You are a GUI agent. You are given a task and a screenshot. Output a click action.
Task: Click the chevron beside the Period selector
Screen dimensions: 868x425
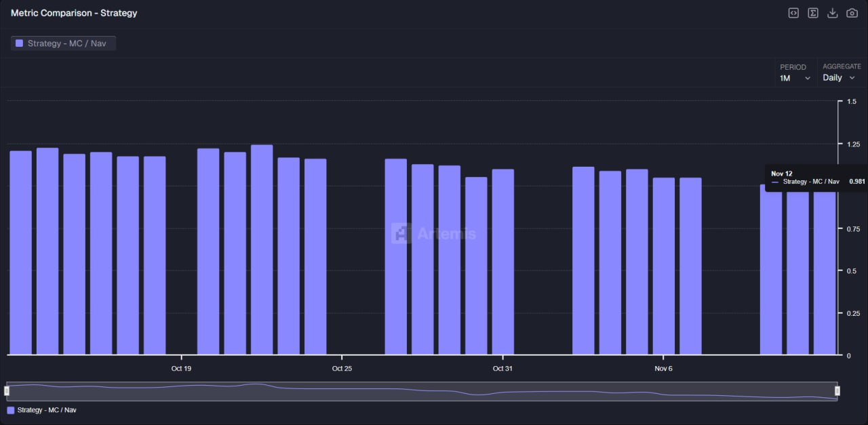807,78
